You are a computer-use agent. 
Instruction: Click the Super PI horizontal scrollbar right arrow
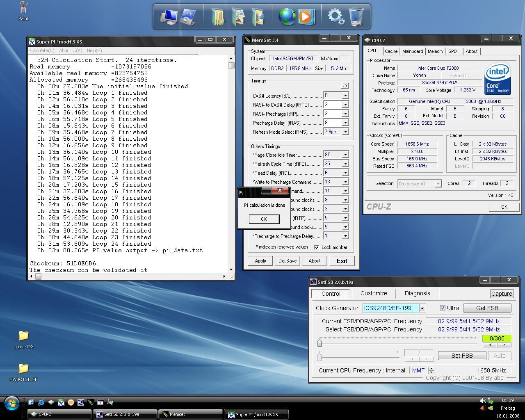click(x=224, y=276)
